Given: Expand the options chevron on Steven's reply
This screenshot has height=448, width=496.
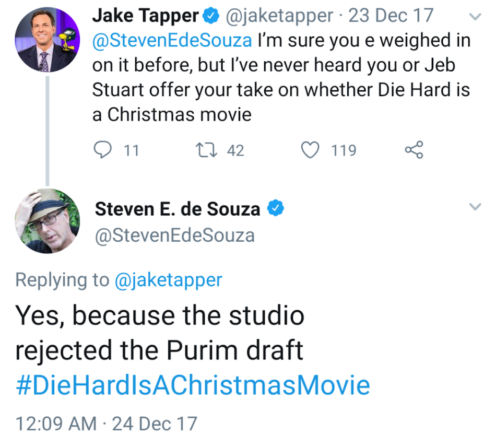Looking at the screenshot, I should (x=475, y=207).
